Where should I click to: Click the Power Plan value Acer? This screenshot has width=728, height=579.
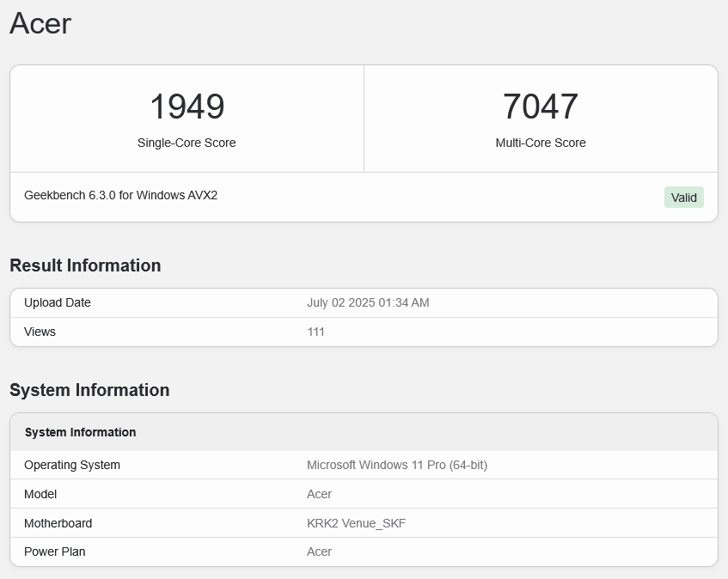click(x=319, y=552)
